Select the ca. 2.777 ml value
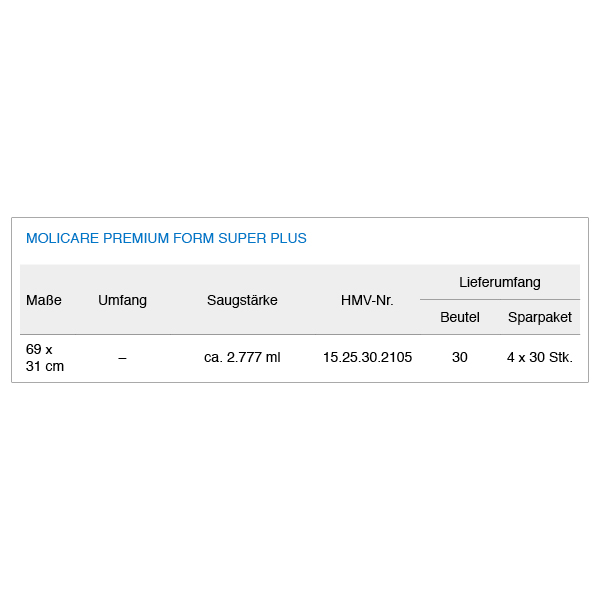 tap(242, 357)
